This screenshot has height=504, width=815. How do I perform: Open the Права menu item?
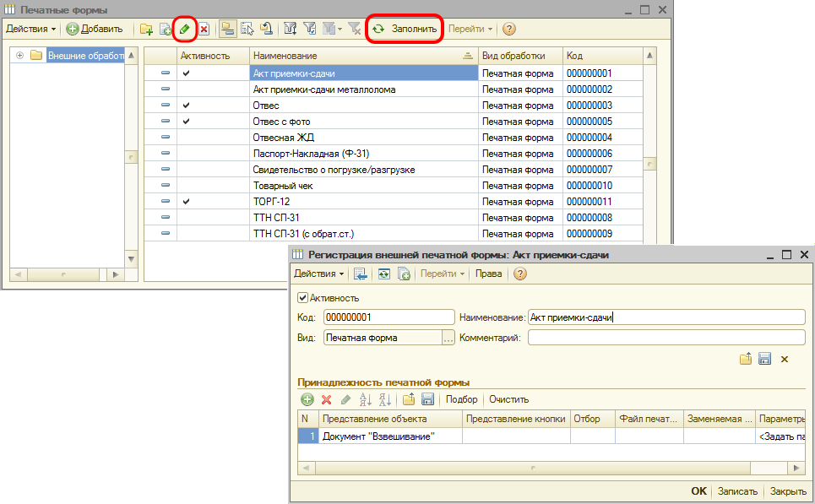(488, 274)
